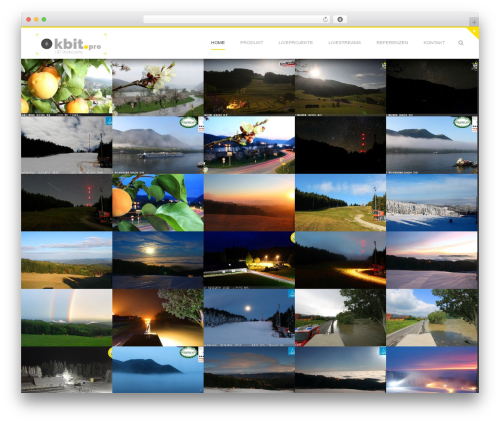This screenshot has width=500, height=423.
Task: Click the search magnifier icon in navigation
Action: point(461,43)
